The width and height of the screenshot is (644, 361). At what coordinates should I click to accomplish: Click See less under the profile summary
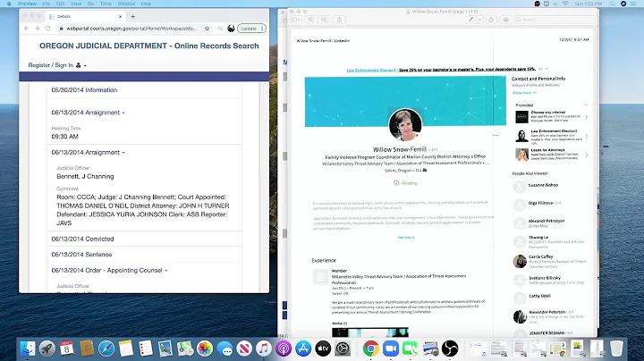[406, 238]
